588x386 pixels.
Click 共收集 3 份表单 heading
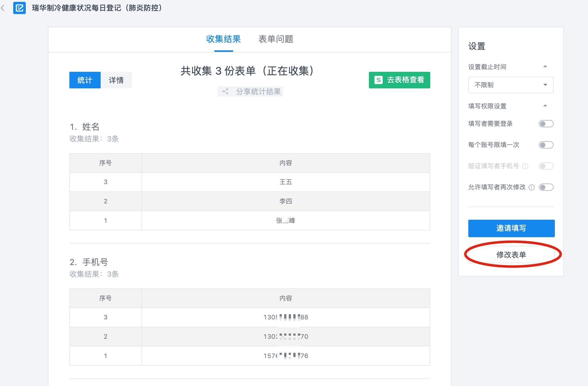247,71
